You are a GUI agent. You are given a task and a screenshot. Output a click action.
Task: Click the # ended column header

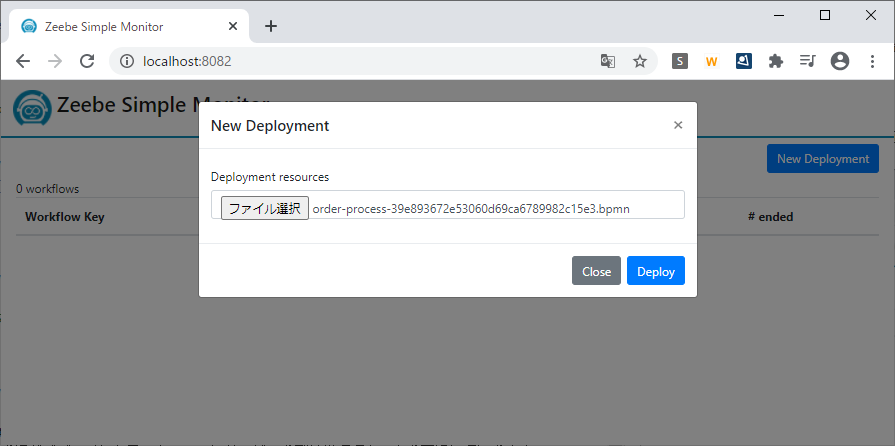coord(771,217)
